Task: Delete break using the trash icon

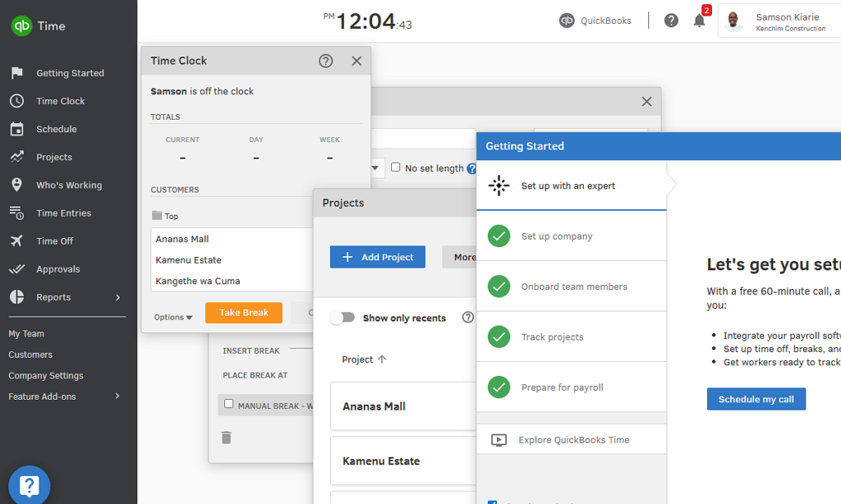Action: pos(227,438)
